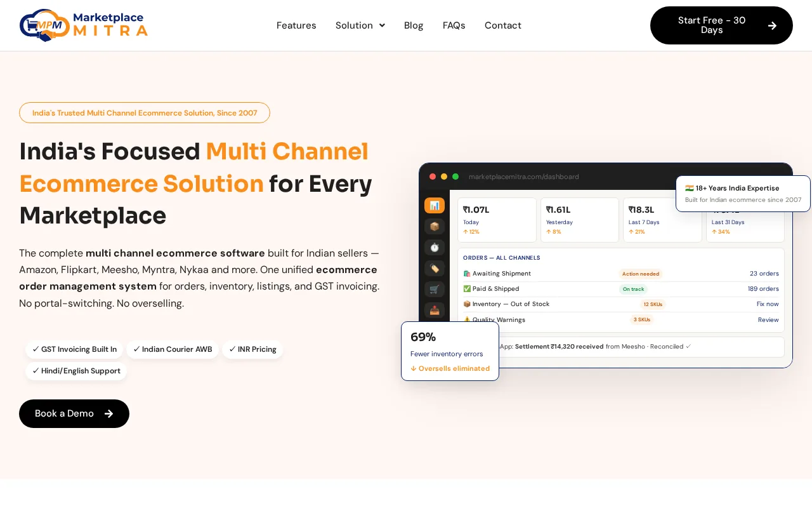
Task: Select the inbox tray sidebar icon
Action: coord(435,310)
